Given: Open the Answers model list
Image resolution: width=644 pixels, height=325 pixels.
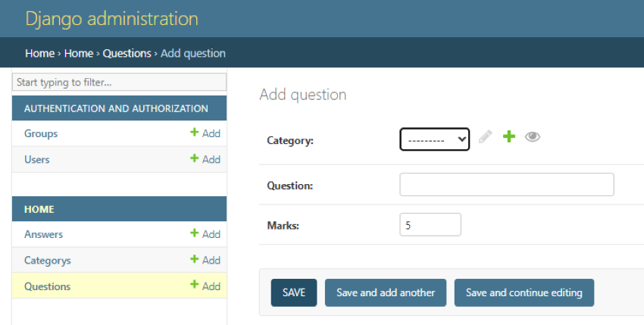Looking at the screenshot, I should click(x=43, y=234).
